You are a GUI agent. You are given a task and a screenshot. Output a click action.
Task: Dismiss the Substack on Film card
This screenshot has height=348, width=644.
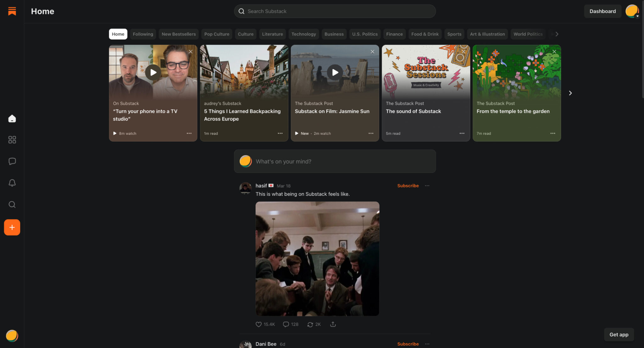(372, 52)
